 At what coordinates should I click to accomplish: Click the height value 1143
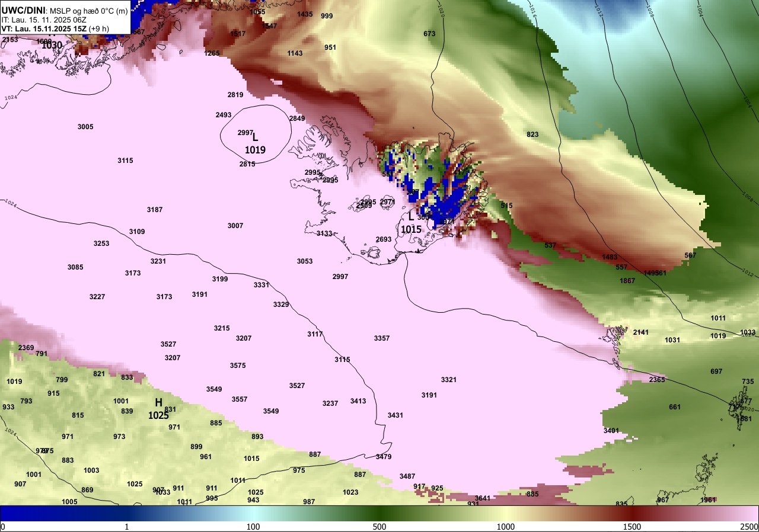click(x=295, y=53)
